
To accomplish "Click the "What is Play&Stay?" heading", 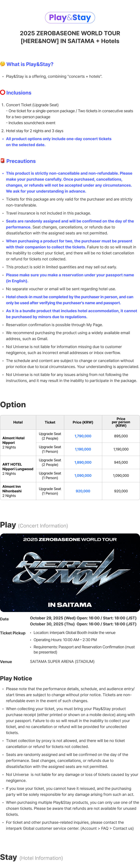I will coord(30,64).
